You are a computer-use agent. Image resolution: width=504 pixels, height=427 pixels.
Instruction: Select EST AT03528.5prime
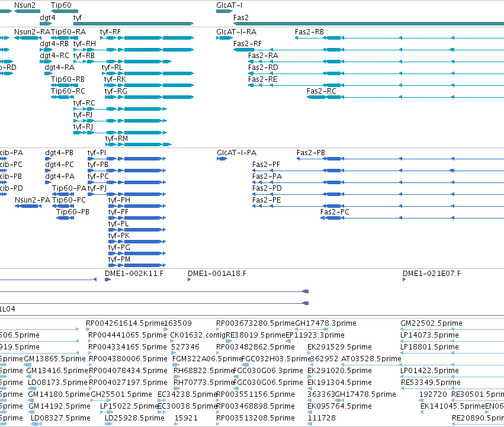point(371,358)
